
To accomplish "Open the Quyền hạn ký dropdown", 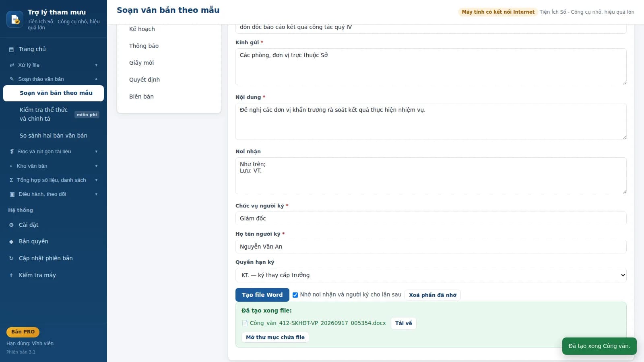I will pos(431,275).
